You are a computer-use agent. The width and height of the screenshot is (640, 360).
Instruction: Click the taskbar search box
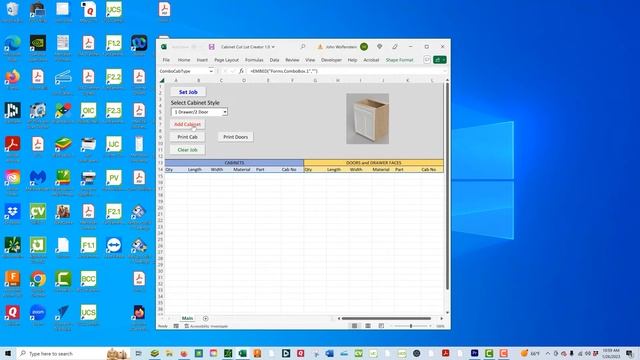click(x=73, y=353)
